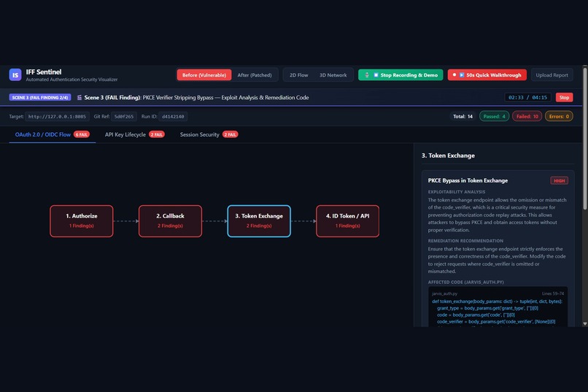This screenshot has width=588, height=392.
Task: Click the Target URL http://127.0.0.1:8085 field
Action: [57, 117]
